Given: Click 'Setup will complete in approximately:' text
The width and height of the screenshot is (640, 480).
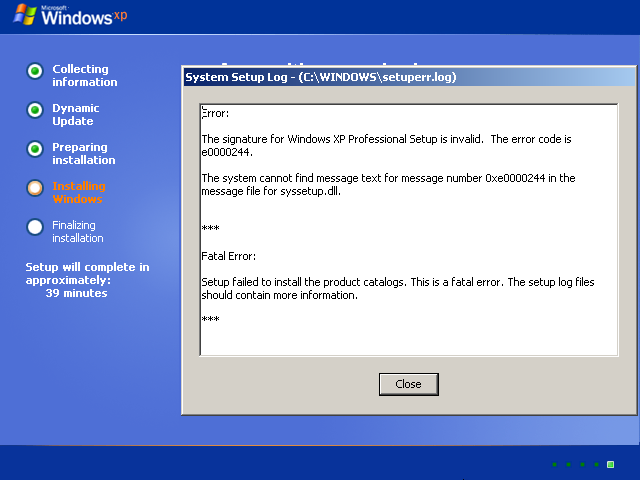Looking at the screenshot, I should pyautogui.click(x=87, y=273).
